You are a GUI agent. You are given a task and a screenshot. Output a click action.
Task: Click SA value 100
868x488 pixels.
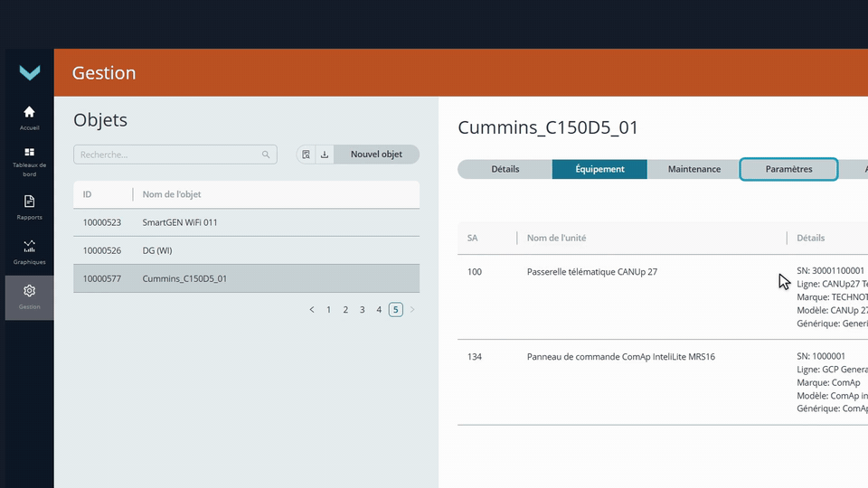[475, 272]
